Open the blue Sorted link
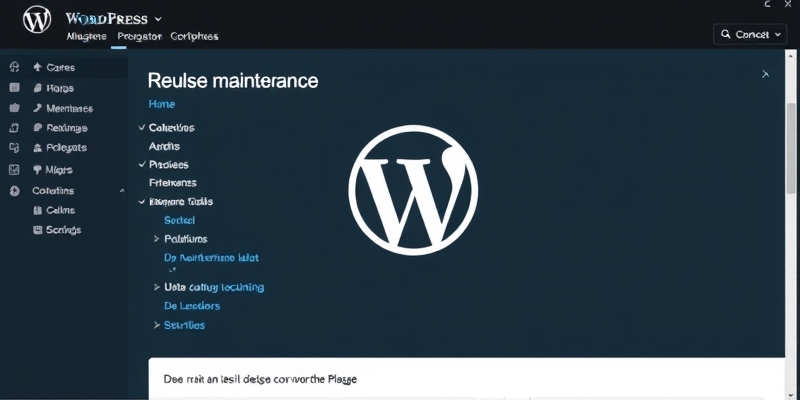The height and width of the screenshot is (400, 800). 180,220
